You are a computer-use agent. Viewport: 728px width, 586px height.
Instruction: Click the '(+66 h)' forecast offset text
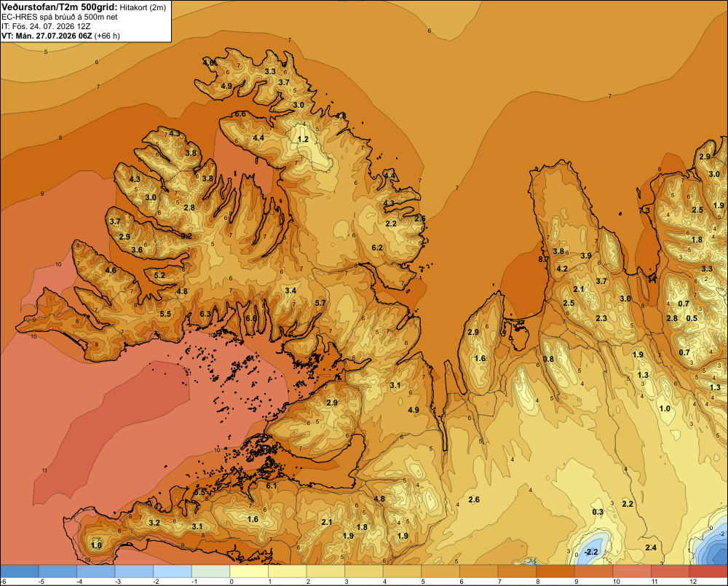coord(107,36)
